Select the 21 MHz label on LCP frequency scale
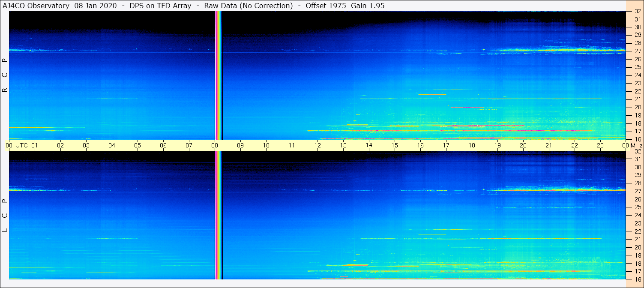The image size is (644, 288). [x=637, y=239]
